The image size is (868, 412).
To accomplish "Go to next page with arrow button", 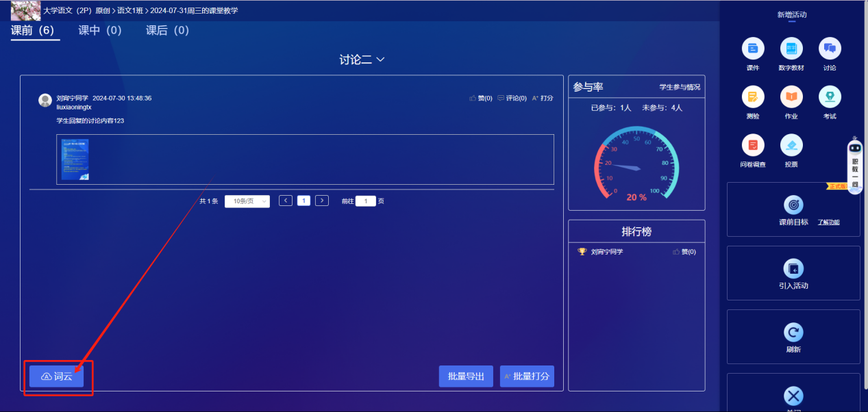I will 322,201.
